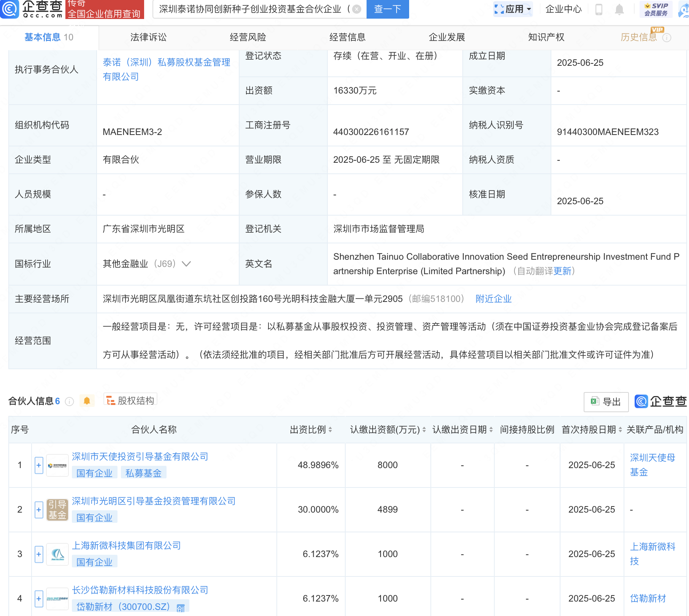Switch to 基本信息 tab

49,37
